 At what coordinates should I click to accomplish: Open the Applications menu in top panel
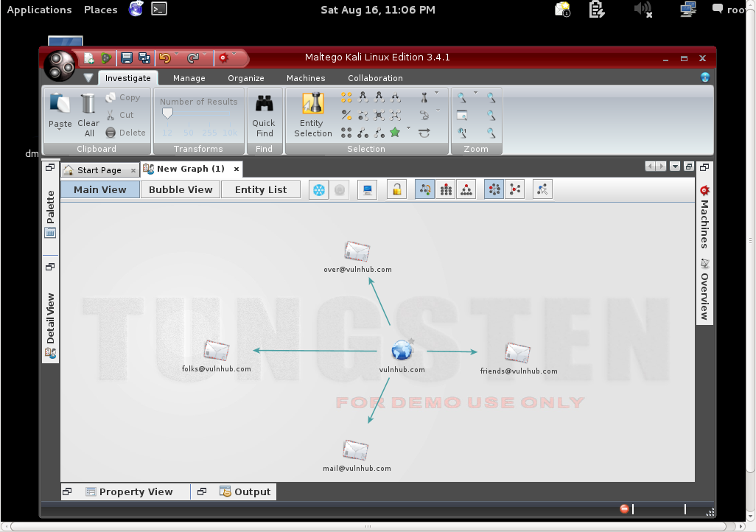coord(39,10)
